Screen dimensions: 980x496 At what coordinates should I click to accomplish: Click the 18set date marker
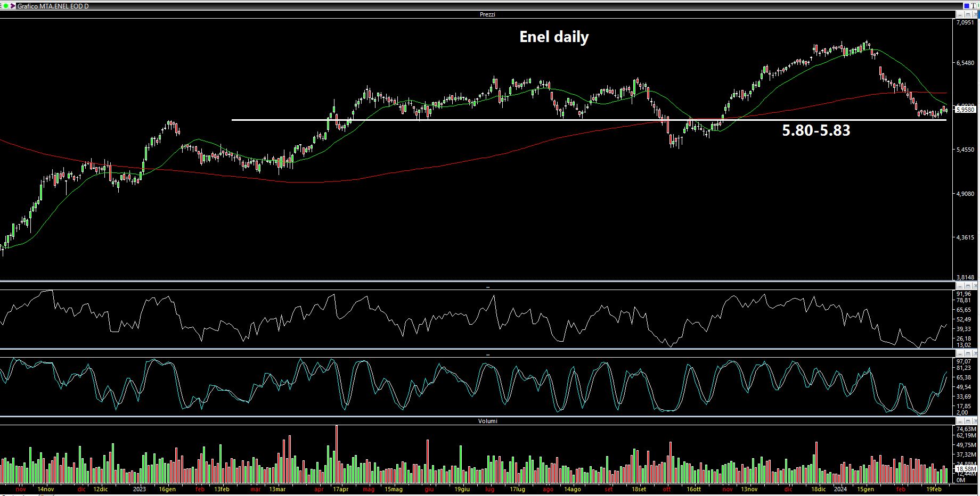(x=639, y=489)
